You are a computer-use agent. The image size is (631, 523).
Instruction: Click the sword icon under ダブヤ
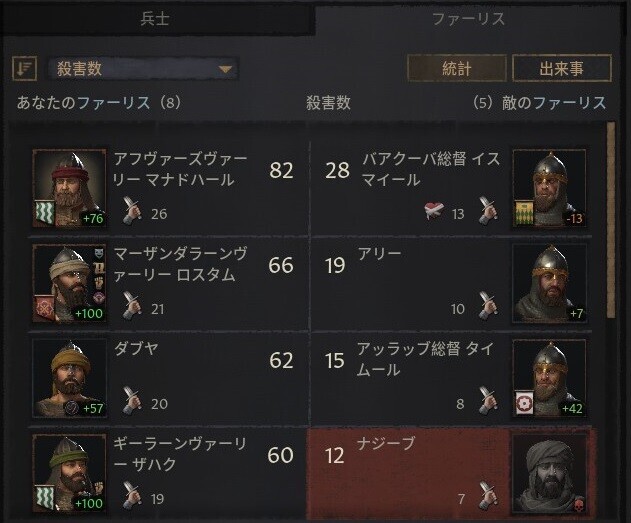tap(132, 401)
